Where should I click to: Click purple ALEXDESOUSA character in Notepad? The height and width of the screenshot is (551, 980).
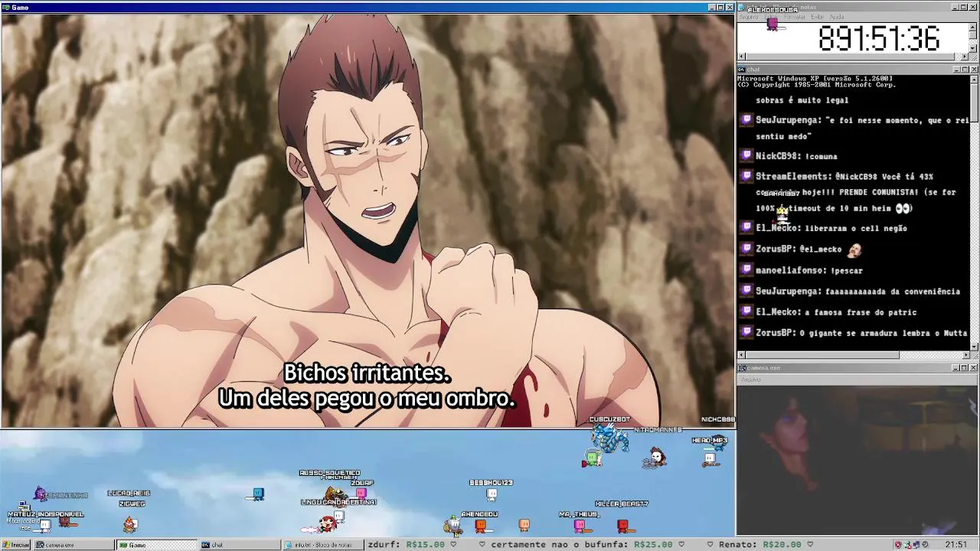tap(773, 24)
